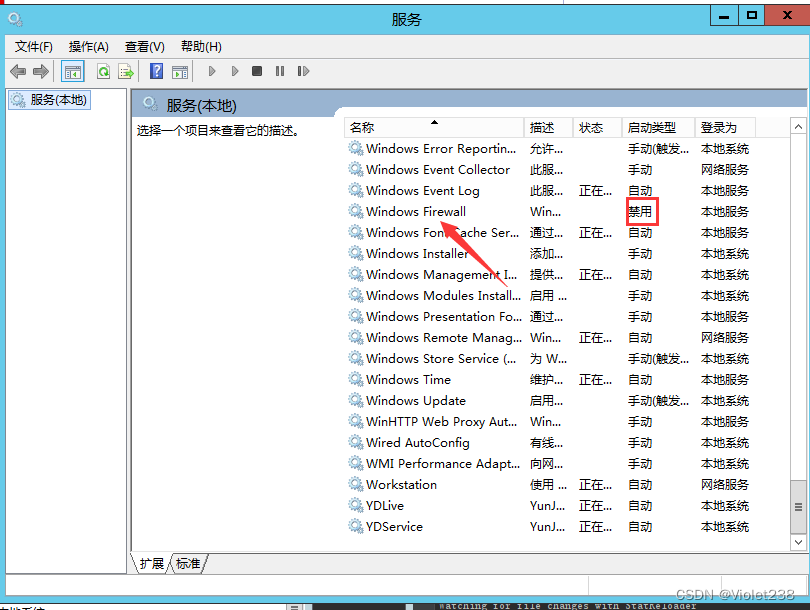The image size is (810, 610).
Task: Sort by the 状态 column header
Action: click(597, 128)
